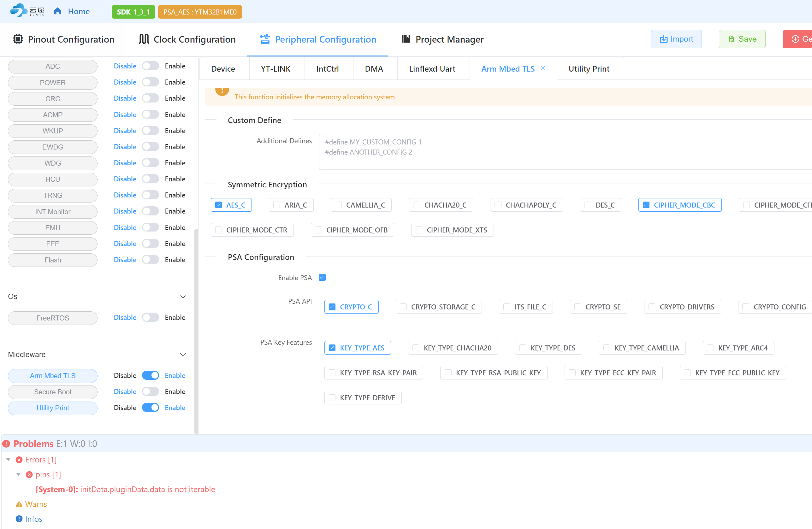Select the Utility Print module button
This screenshot has width=812, height=529.
52,408
